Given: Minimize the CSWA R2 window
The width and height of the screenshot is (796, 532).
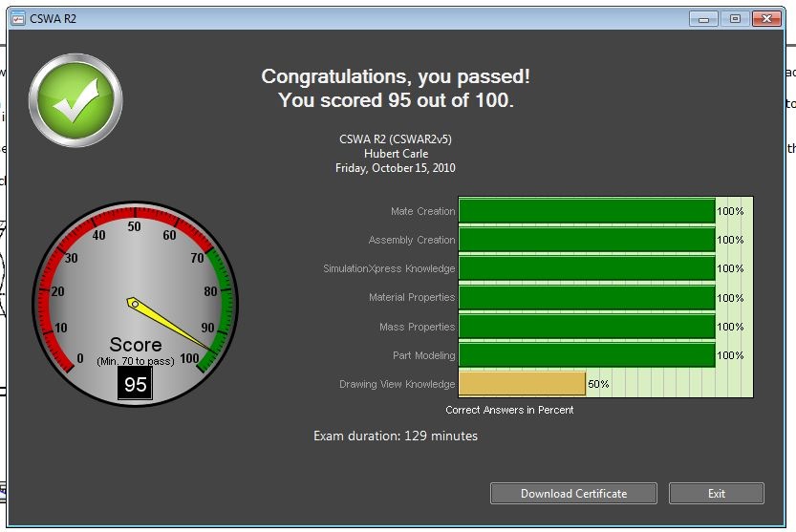Looking at the screenshot, I should pos(703,19).
